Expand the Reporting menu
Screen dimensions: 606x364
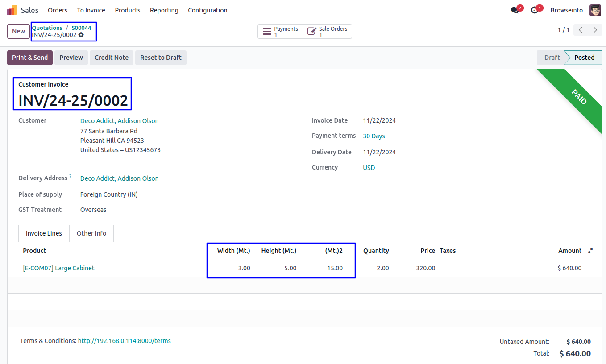[164, 10]
